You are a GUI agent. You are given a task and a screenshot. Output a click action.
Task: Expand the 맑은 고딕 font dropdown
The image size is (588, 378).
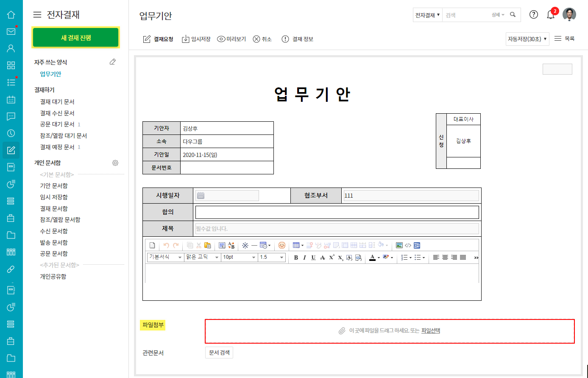point(202,257)
